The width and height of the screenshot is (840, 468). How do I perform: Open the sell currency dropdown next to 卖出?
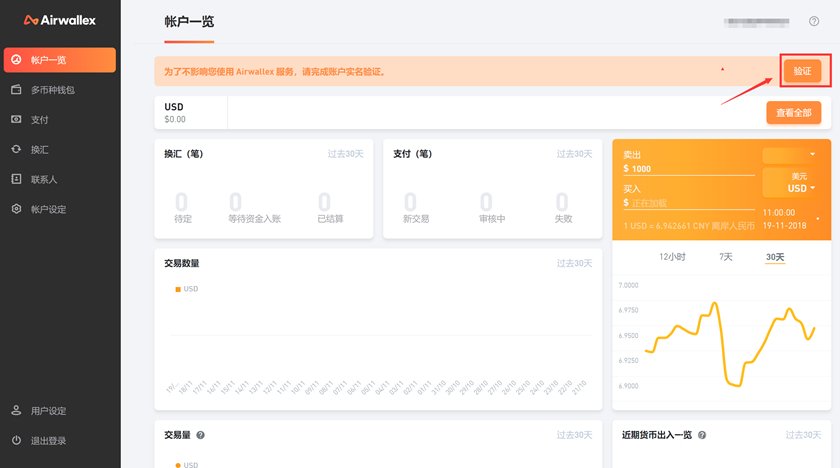pos(790,155)
